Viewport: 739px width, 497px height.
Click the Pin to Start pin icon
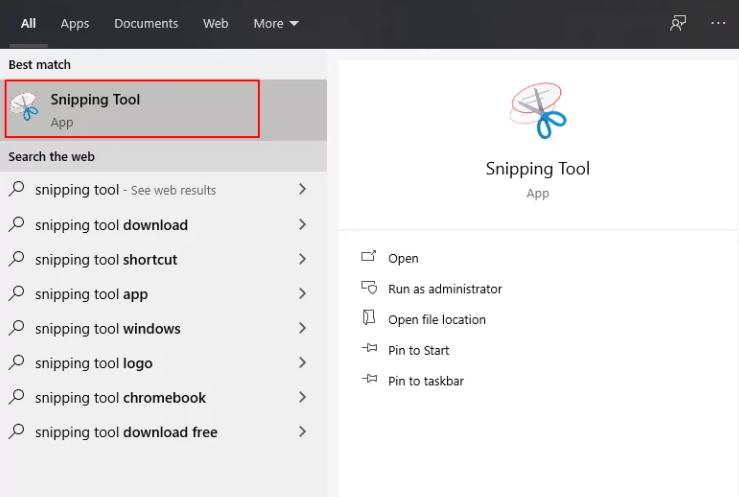pyautogui.click(x=370, y=348)
